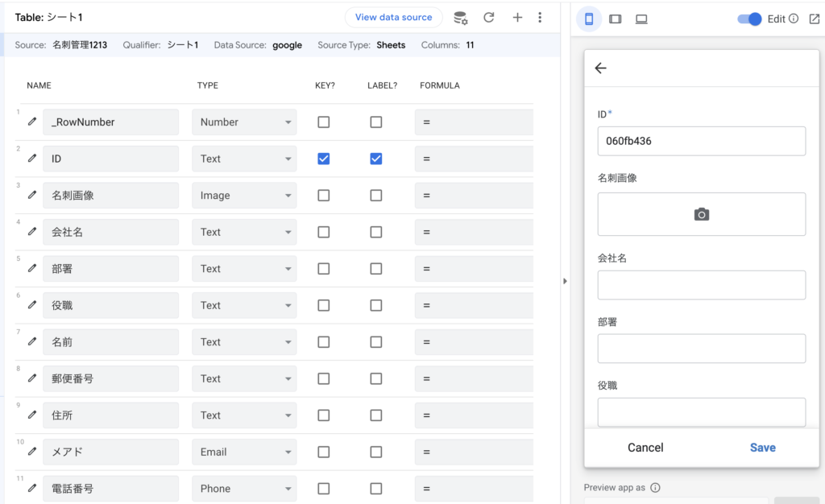Switch preview to mobile phone view

(589, 19)
